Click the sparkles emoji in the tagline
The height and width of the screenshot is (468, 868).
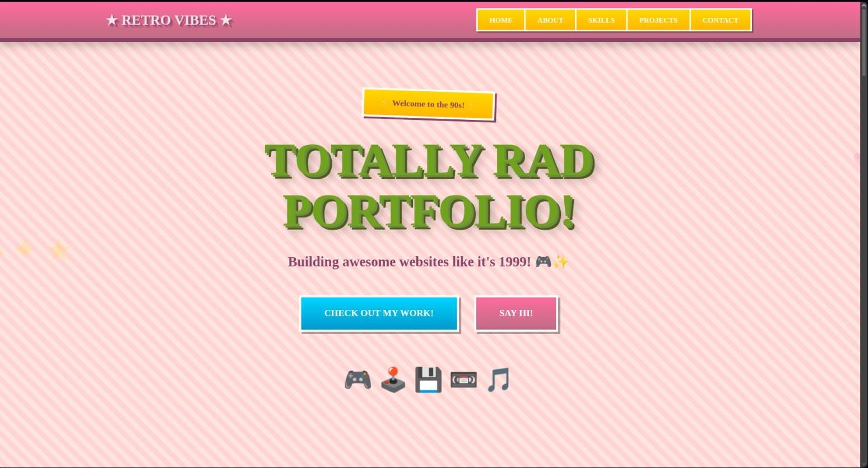(x=561, y=261)
